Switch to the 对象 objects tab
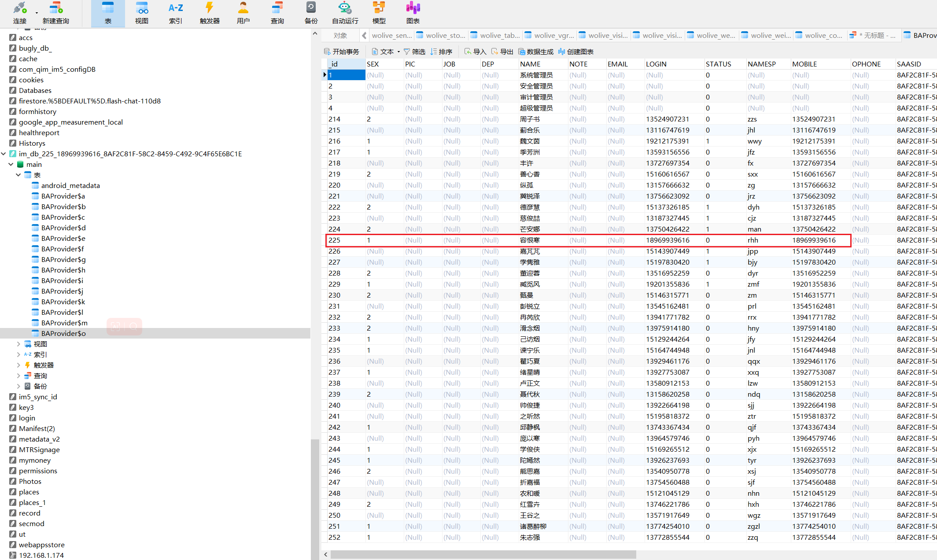937x560 pixels. [x=340, y=35]
